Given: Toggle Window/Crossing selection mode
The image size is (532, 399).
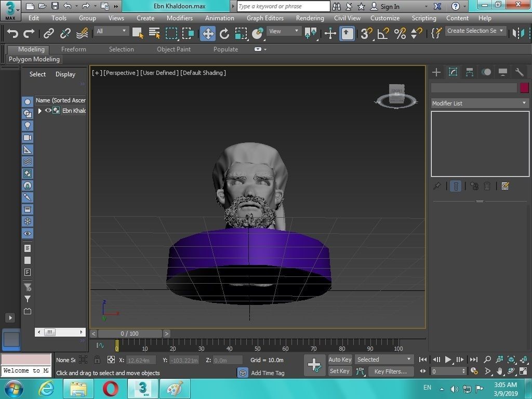Looking at the screenshot, I should click(188, 33).
